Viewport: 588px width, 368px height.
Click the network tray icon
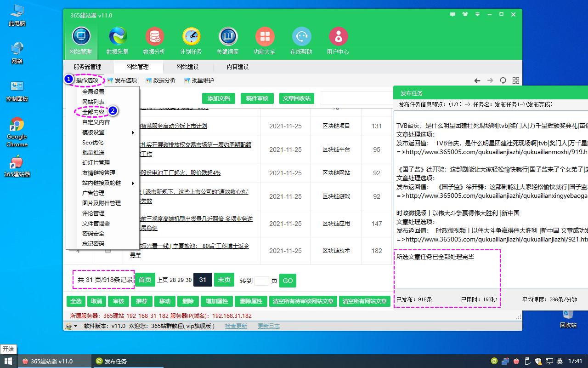pyautogui.click(x=549, y=361)
